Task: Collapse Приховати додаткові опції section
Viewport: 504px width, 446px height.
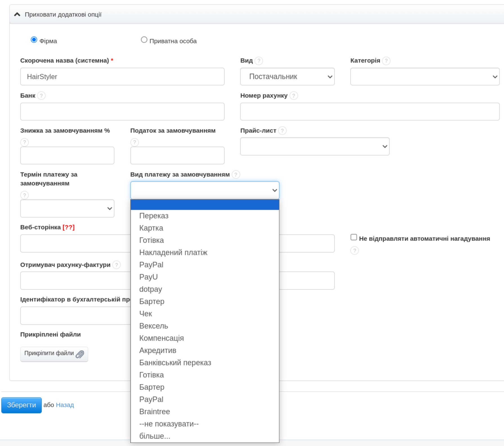Action: 17,14
